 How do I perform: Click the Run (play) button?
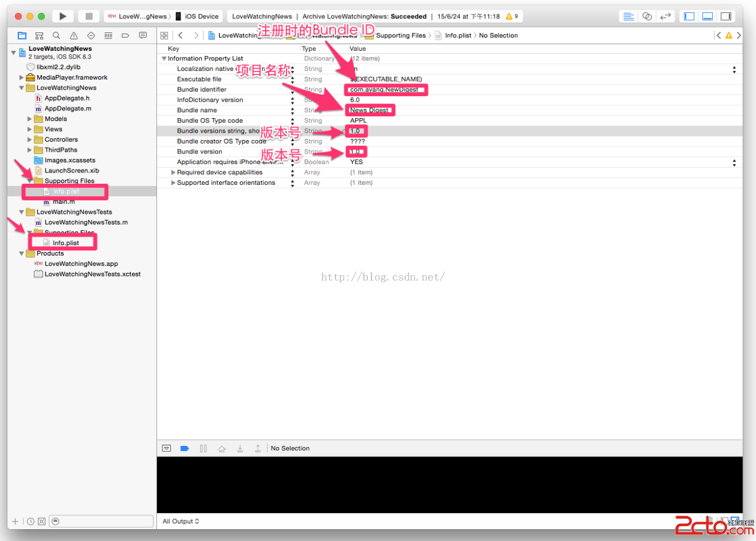(63, 16)
